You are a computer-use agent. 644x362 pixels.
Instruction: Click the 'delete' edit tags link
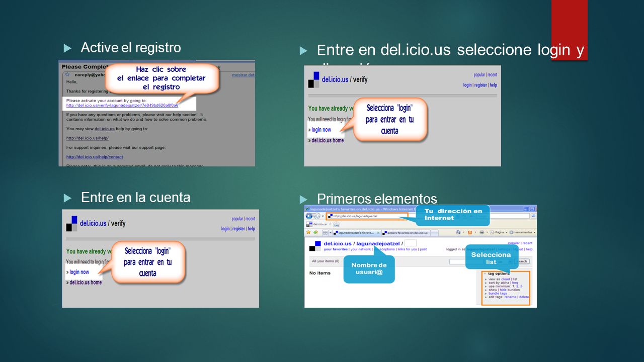pos(524,297)
